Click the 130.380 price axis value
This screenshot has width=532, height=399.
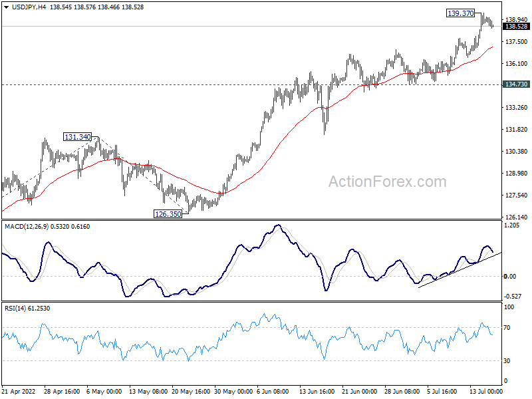pos(517,152)
